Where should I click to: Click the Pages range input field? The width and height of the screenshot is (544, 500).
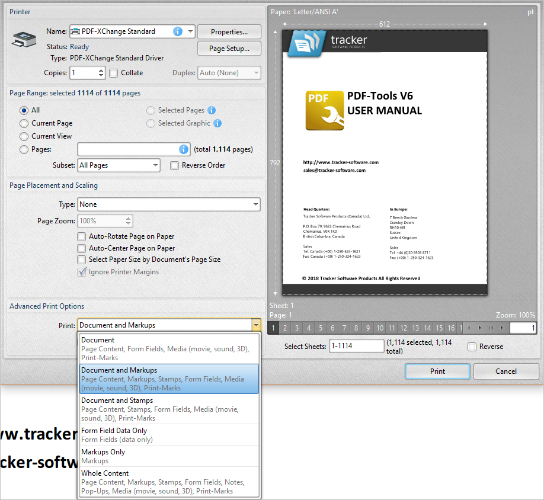pos(134,149)
